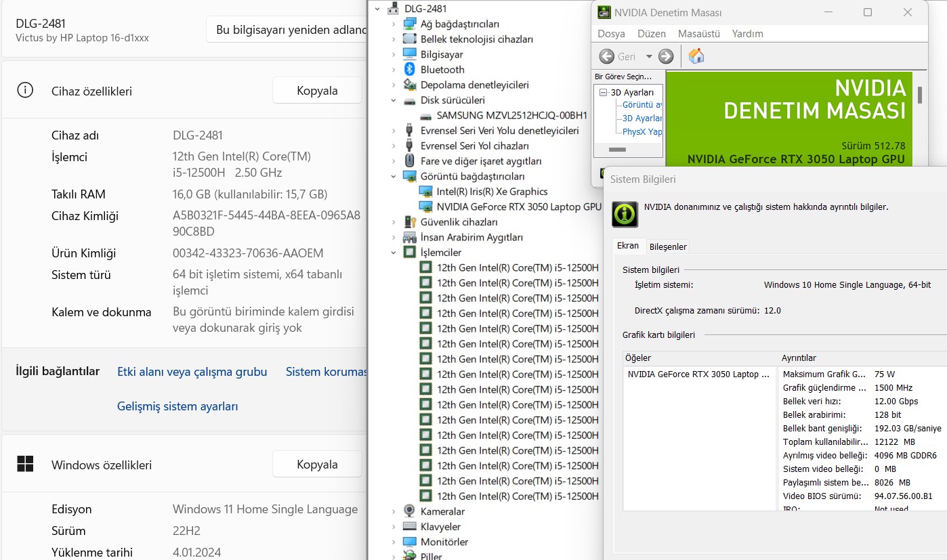The height and width of the screenshot is (560, 947).
Task: Click the Evrensel Seri Veri Yolu denetleyicileri icon
Action: (409, 131)
